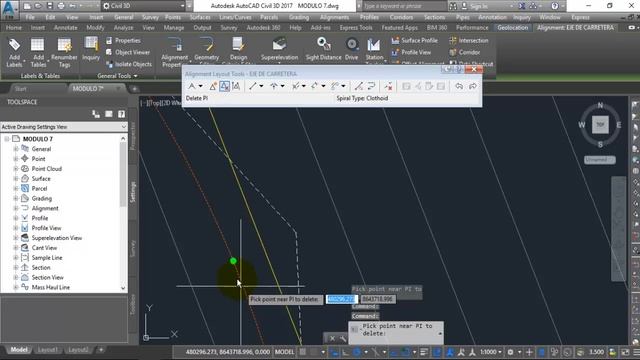640x360 pixels.
Task: Select the Delete PI tool button
Action: pos(224,86)
